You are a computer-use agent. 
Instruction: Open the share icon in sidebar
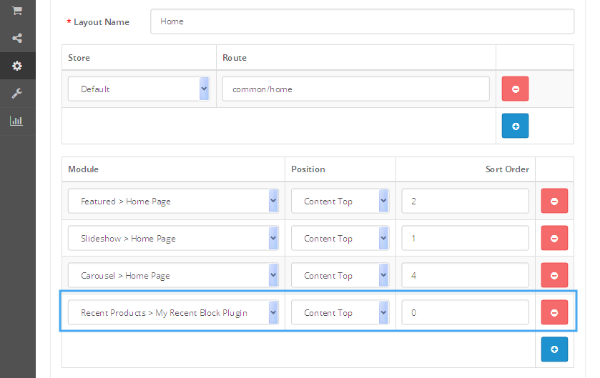pos(17,38)
